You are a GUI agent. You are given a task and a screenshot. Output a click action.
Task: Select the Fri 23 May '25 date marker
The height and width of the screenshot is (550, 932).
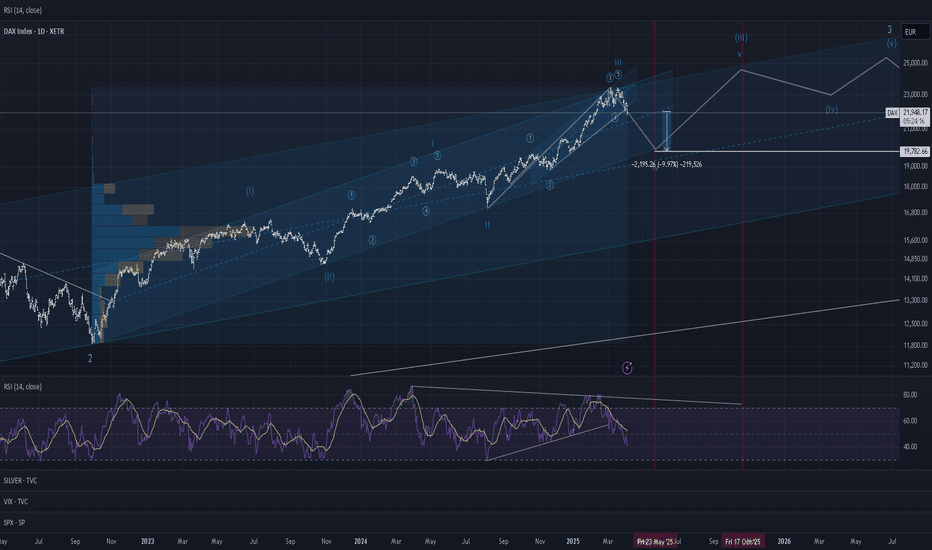pyautogui.click(x=655, y=541)
